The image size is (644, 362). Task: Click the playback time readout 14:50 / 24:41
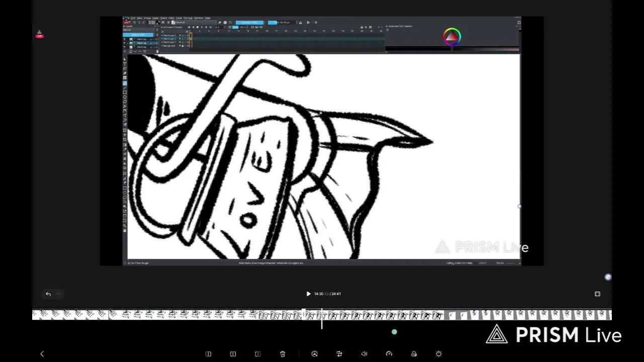(x=328, y=294)
